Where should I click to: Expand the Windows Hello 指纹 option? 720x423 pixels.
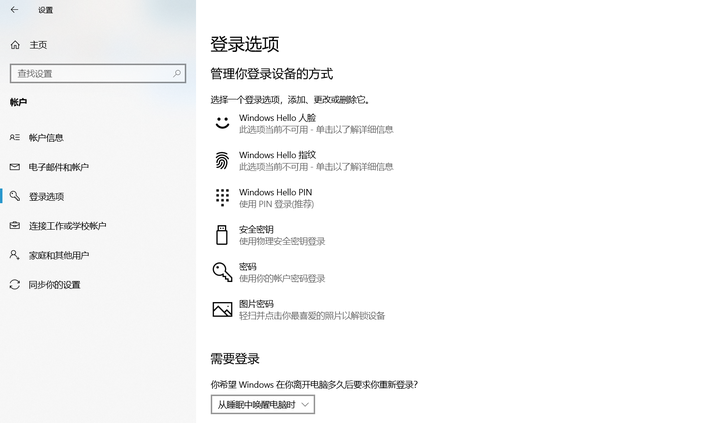tap(303, 161)
